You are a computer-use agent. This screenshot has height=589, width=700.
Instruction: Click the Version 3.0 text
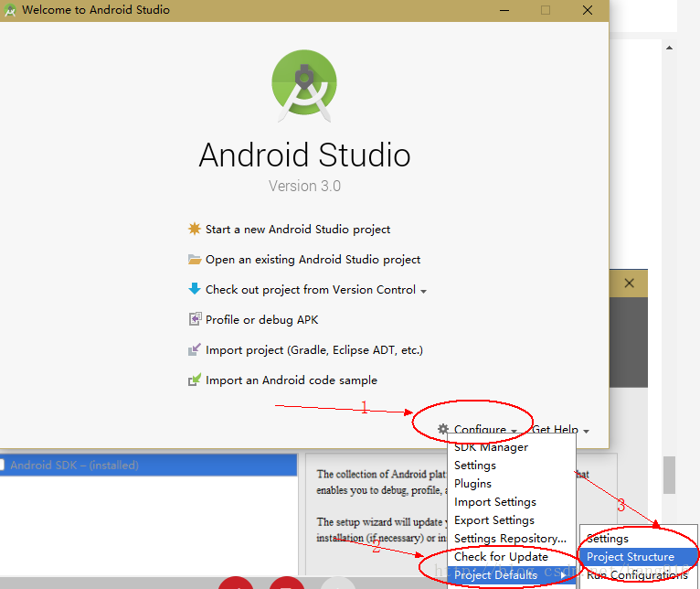pos(304,186)
